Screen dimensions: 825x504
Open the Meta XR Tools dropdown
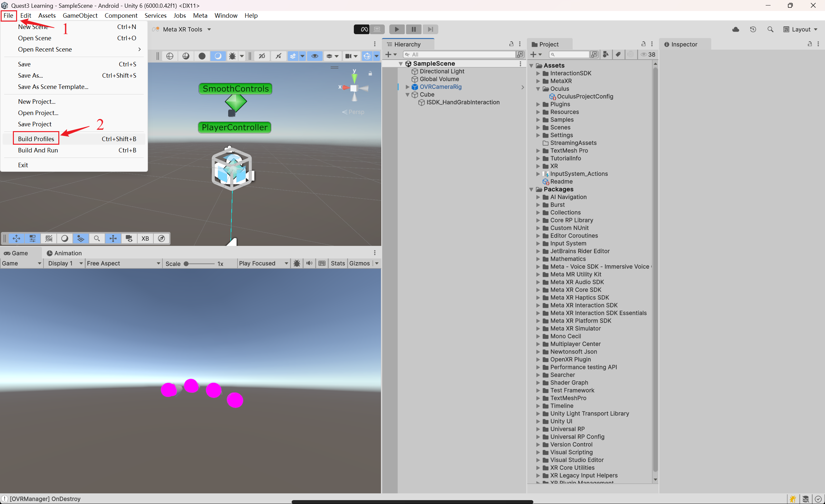tap(182, 29)
